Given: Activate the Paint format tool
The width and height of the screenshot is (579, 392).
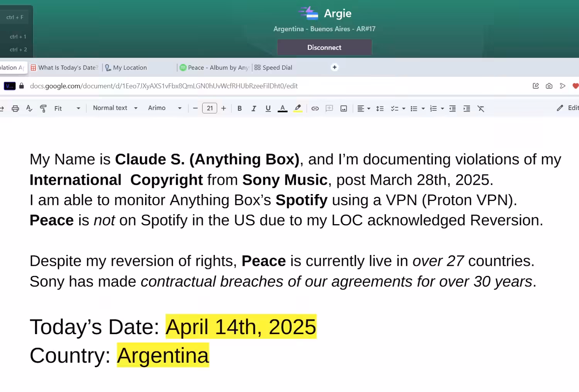Looking at the screenshot, I should 43,108.
